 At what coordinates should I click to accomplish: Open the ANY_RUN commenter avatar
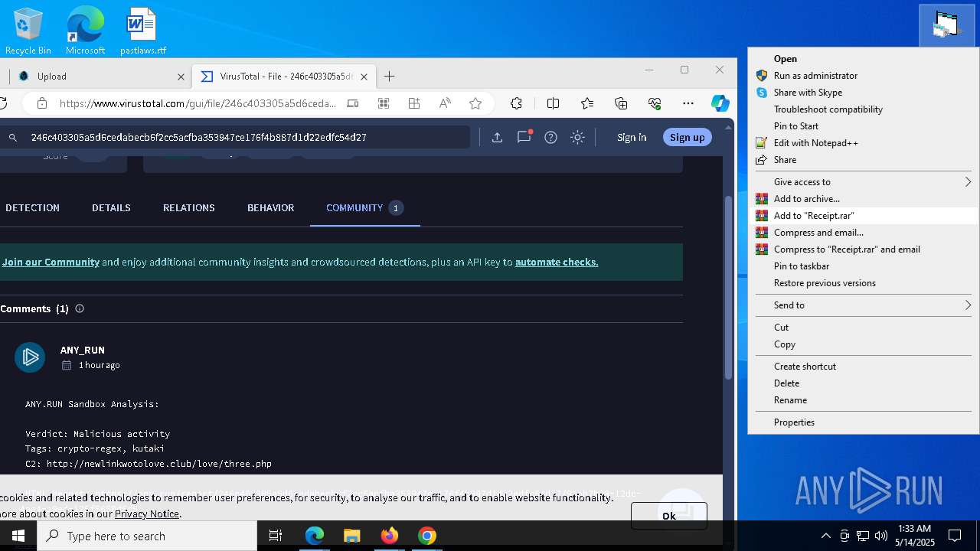click(x=30, y=357)
